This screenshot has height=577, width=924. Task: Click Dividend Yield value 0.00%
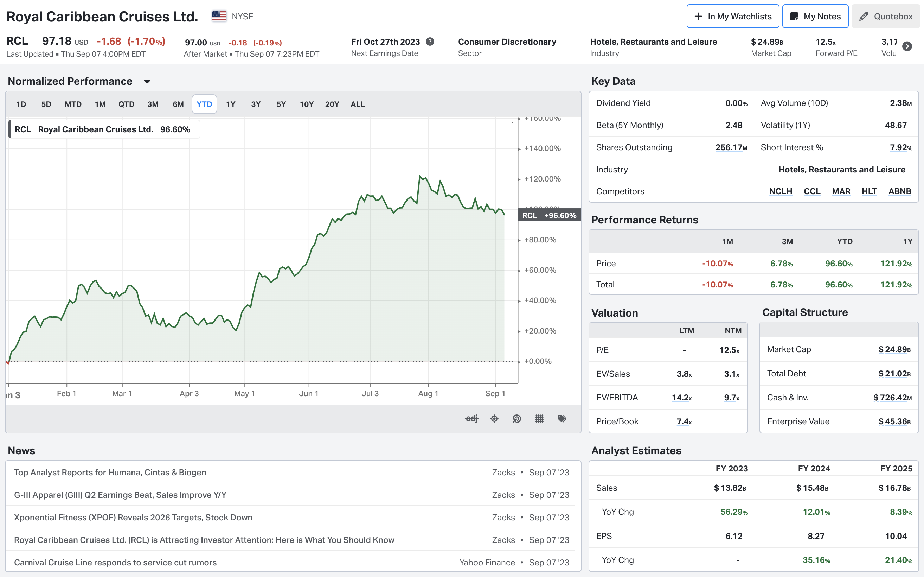[736, 103]
